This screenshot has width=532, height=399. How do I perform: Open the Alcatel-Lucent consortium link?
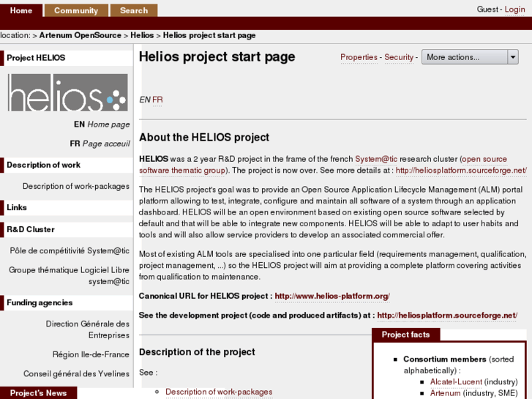456,382
